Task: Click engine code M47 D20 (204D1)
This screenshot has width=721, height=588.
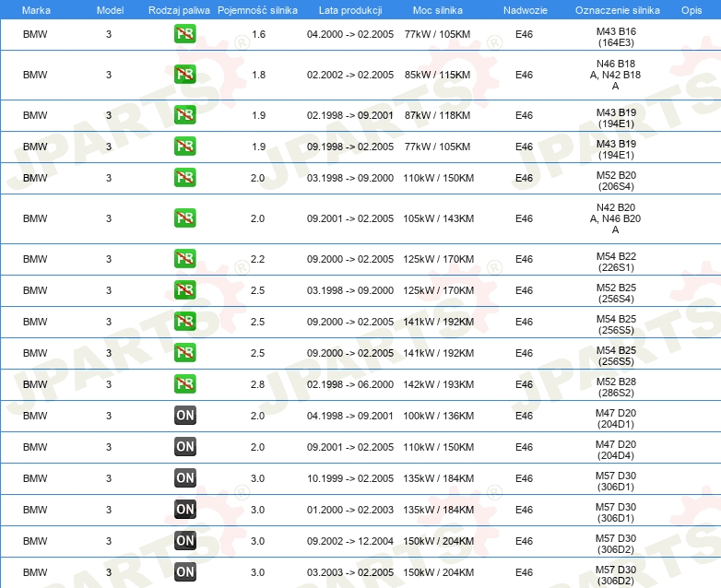Action: tap(616, 418)
